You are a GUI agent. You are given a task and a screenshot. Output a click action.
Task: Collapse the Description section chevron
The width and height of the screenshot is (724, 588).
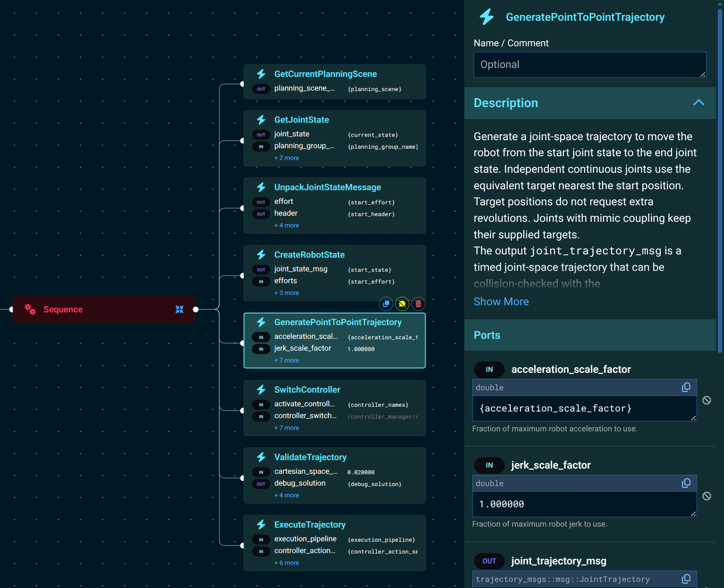tap(698, 102)
